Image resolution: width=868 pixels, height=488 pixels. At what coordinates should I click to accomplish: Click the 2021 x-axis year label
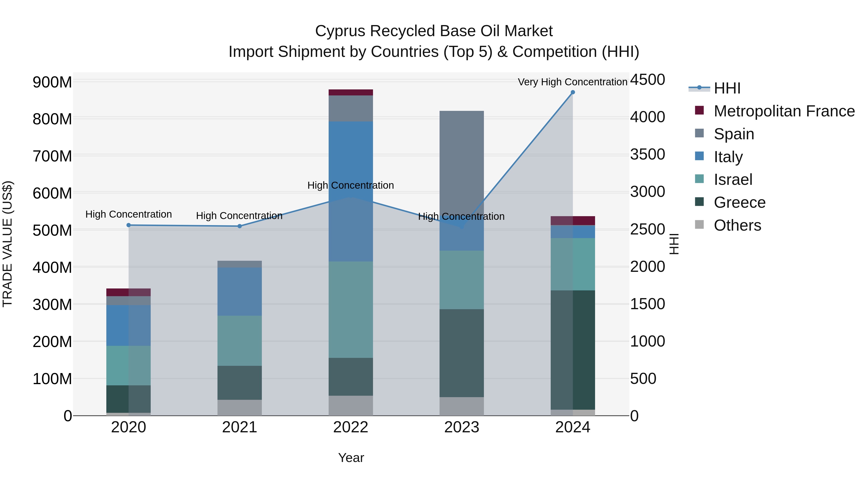click(x=240, y=427)
